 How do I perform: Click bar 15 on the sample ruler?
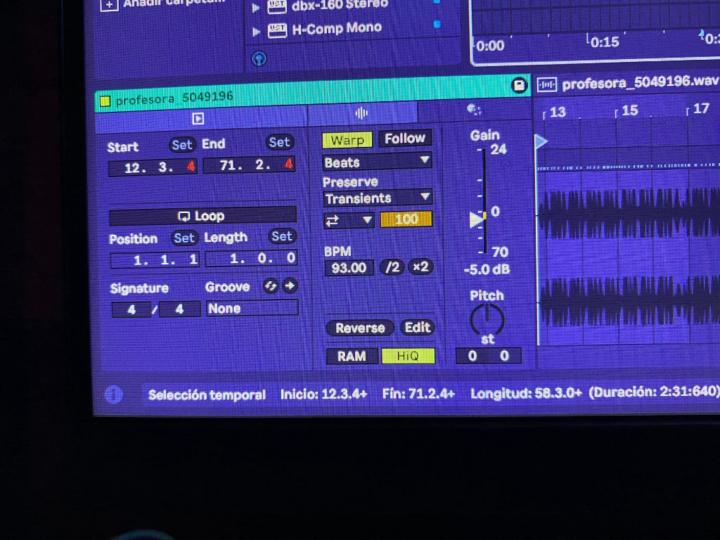630,110
